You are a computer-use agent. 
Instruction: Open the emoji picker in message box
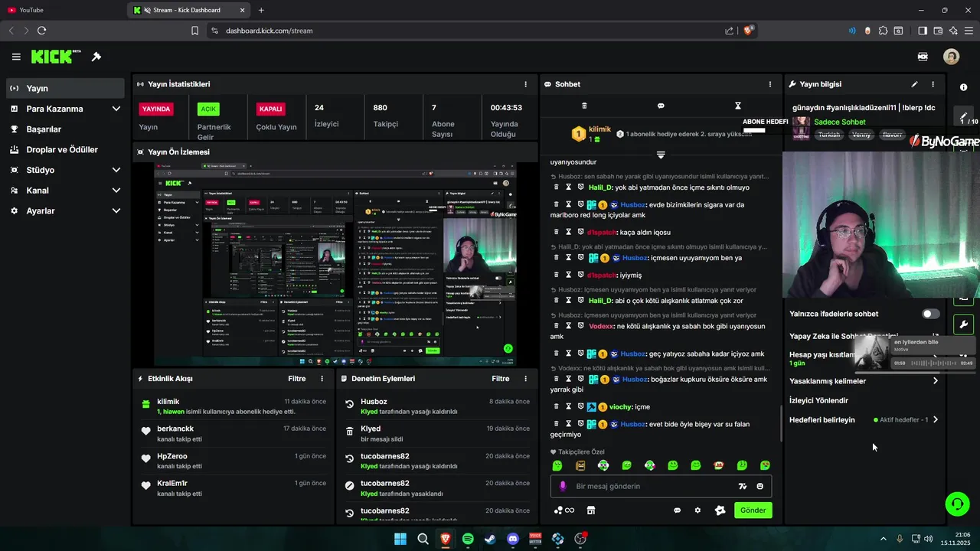pos(759,486)
